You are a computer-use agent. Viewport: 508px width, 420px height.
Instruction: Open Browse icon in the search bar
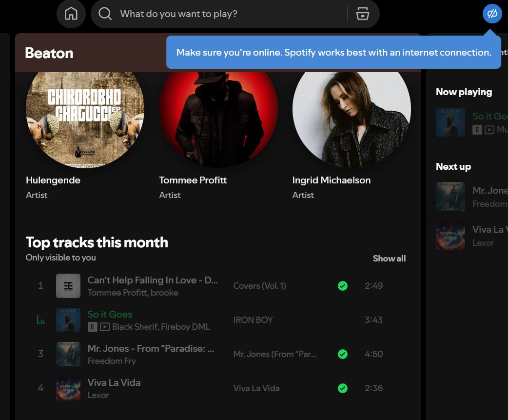(x=363, y=14)
